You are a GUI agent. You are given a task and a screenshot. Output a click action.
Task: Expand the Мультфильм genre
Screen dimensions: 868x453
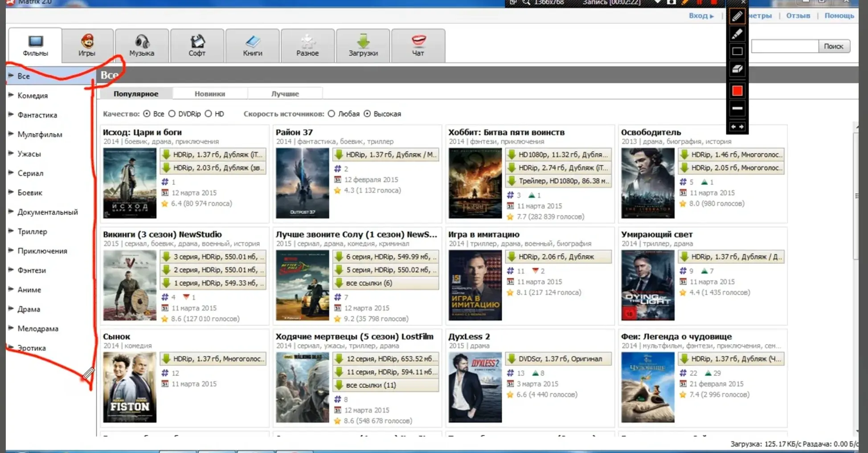pyautogui.click(x=11, y=134)
